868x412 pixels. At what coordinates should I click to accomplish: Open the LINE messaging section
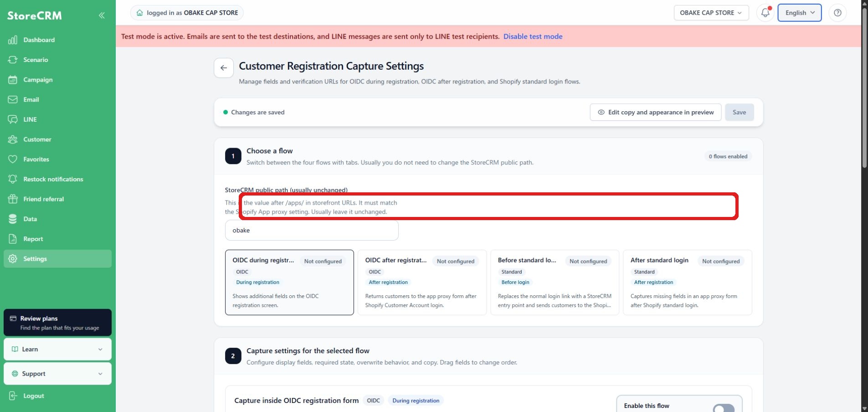tap(57, 119)
